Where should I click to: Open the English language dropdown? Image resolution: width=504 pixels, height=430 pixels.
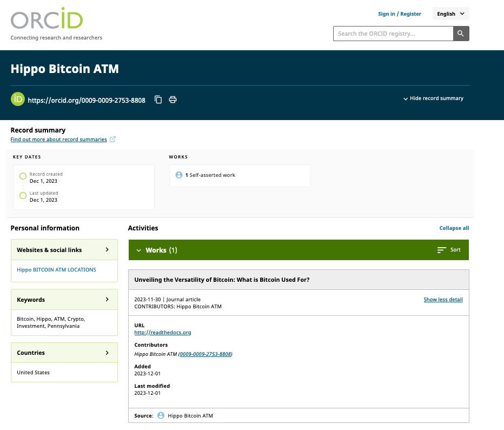pyautogui.click(x=450, y=14)
